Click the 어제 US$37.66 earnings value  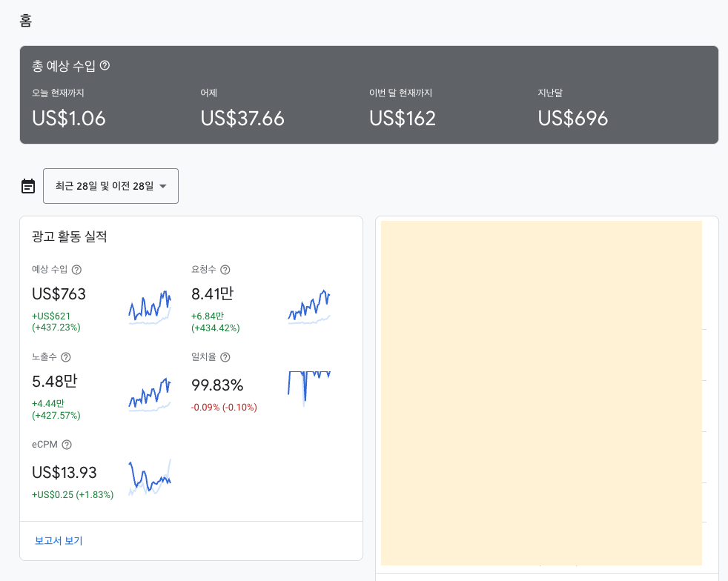[242, 119]
